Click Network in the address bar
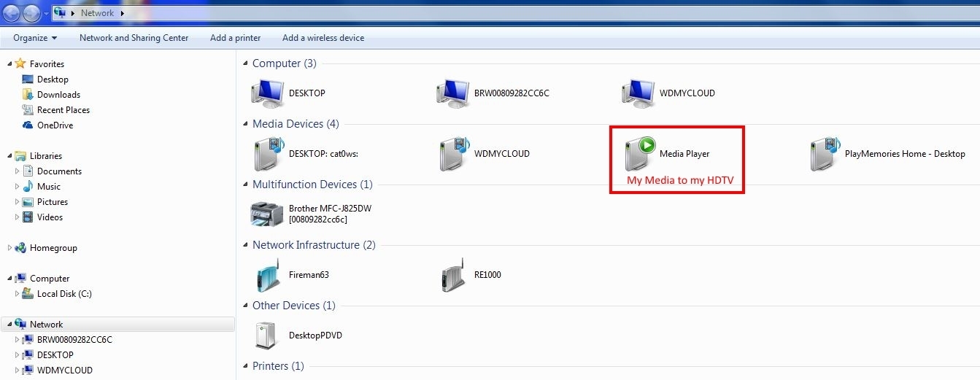Image resolution: width=980 pixels, height=380 pixels. [97, 13]
